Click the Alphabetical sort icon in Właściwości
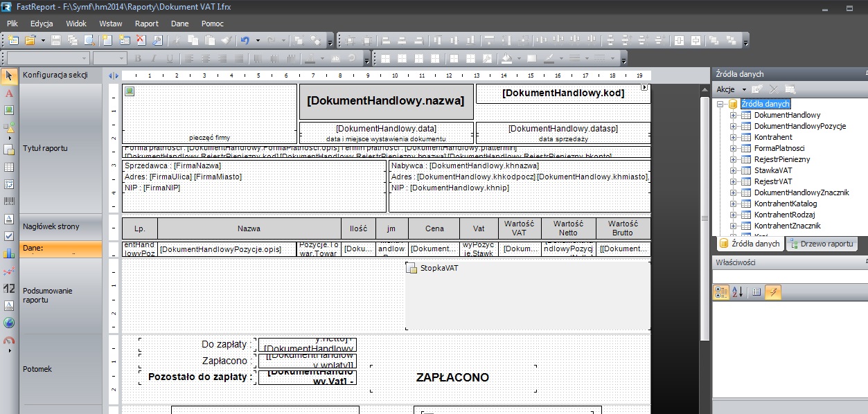 tap(737, 292)
